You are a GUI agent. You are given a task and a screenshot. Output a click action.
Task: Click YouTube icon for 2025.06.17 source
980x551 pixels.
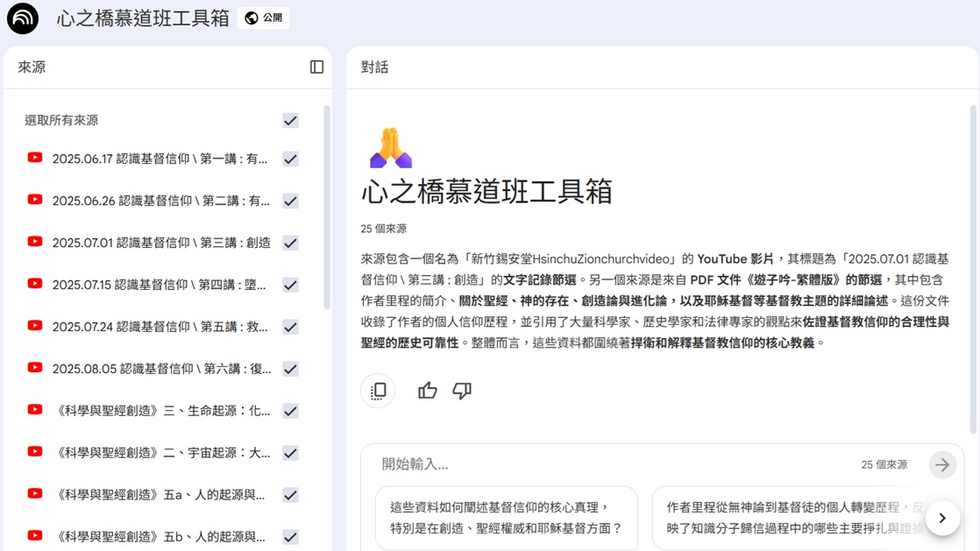point(35,159)
